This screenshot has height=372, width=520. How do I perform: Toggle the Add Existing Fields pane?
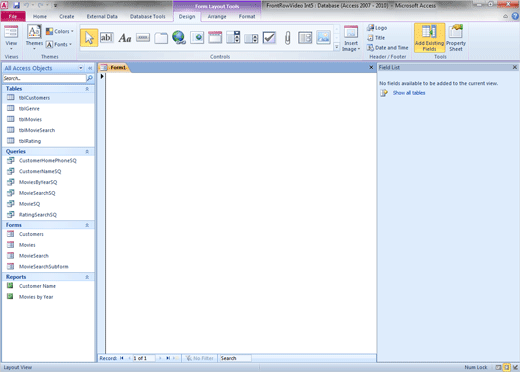(x=429, y=38)
